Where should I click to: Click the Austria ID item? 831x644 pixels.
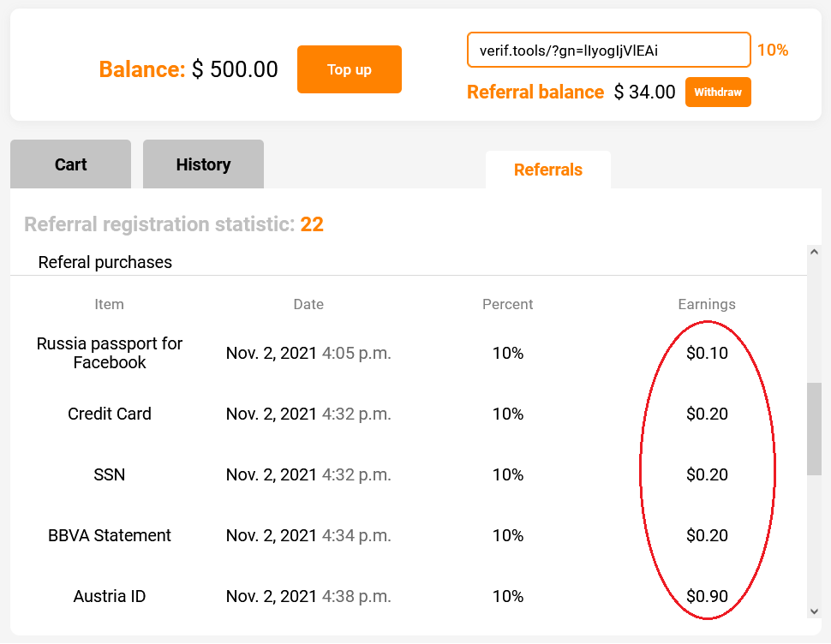(110, 596)
